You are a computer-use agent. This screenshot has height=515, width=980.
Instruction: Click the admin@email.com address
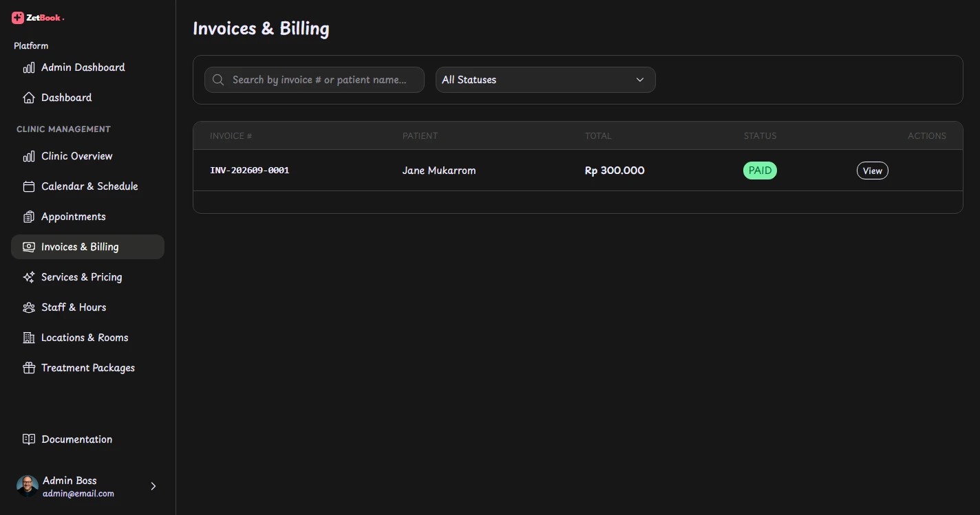[78, 494]
